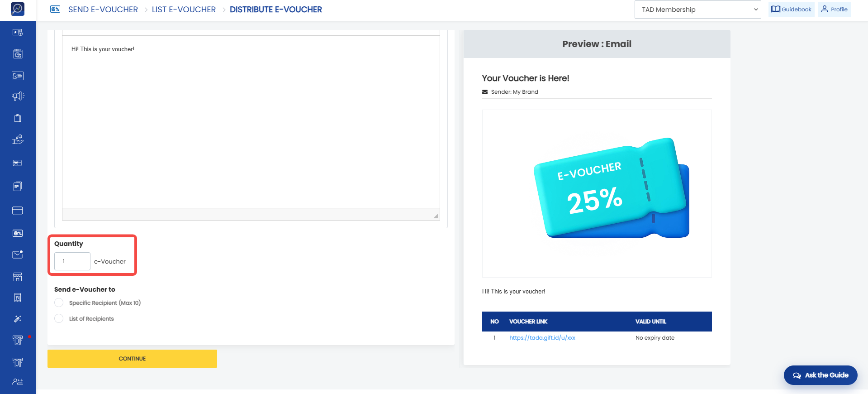Go to LIST E-VOUCHER breadcrumb

184,10
